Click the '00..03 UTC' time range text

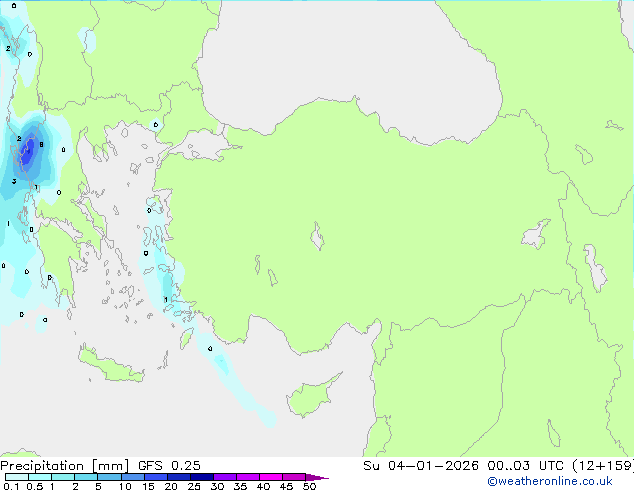pyautogui.click(x=525, y=466)
